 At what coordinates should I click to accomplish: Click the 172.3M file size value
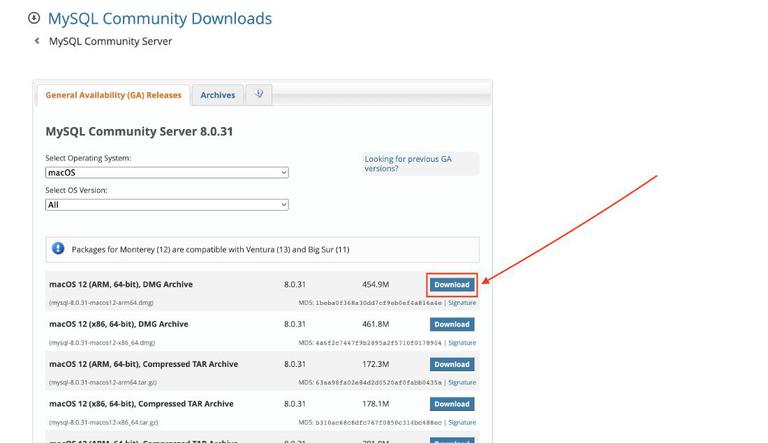(376, 364)
